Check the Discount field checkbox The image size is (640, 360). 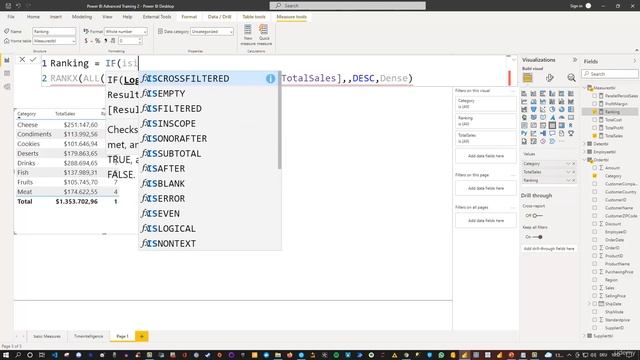click(x=595, y=224)
